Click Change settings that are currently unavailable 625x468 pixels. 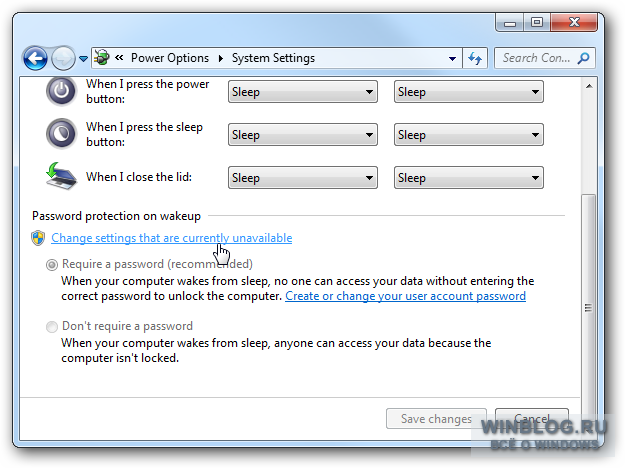coord(172,238)
